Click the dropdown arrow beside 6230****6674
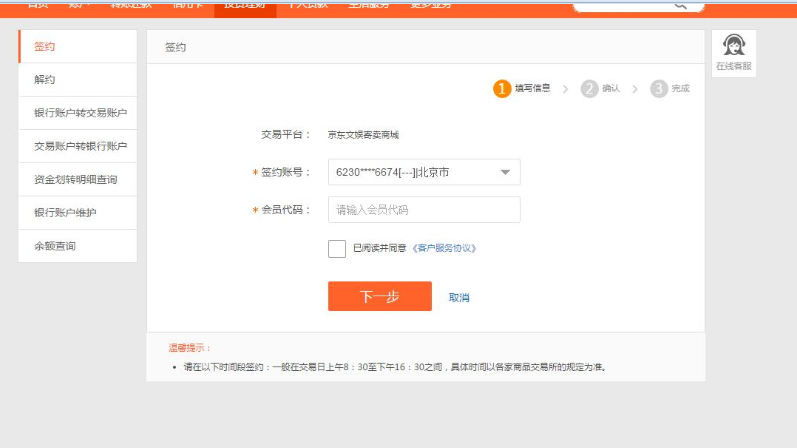Screen dimensions: 797x448 (x=504, y=172)
